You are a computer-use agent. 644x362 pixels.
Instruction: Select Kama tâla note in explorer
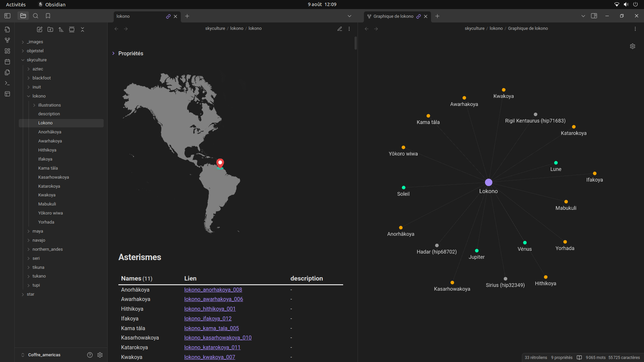coord(48,168)
